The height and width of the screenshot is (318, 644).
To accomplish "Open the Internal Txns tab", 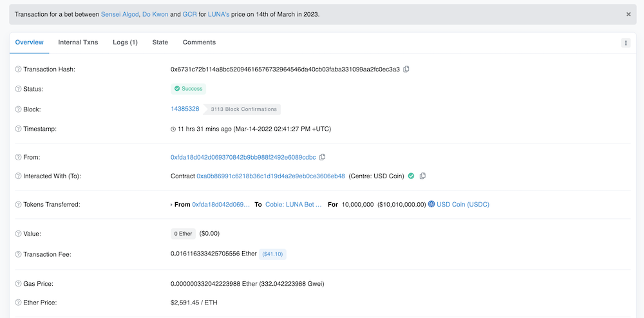I will 78,42.
